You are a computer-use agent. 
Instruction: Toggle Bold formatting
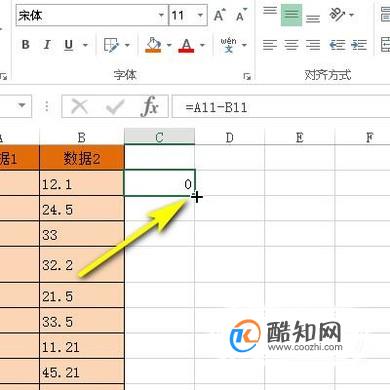[25, 45]
